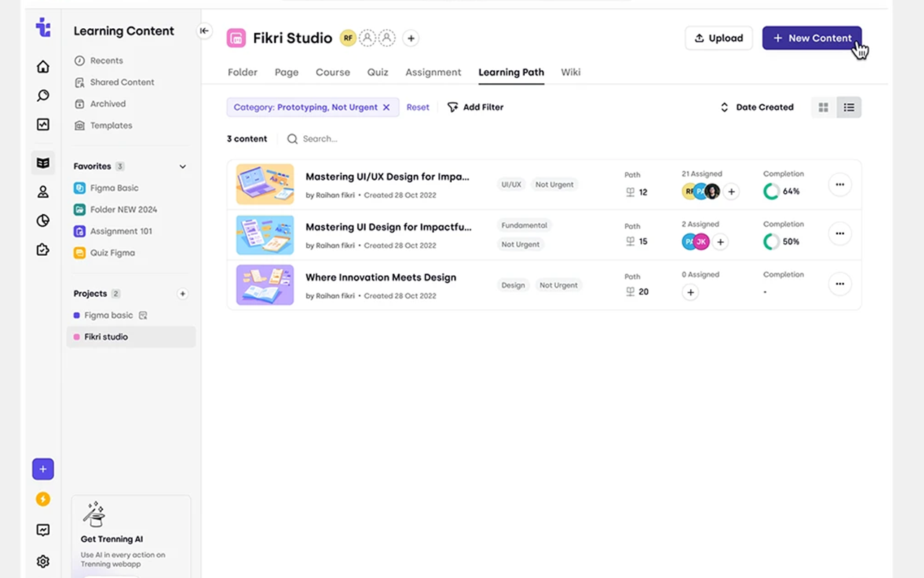Open the Wiki tab
The height and width of the screenshot is (578, 924).
[570, 72]
